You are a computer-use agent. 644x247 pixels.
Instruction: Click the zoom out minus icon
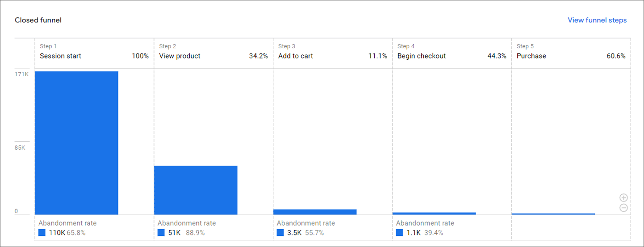tap(623, 208)
